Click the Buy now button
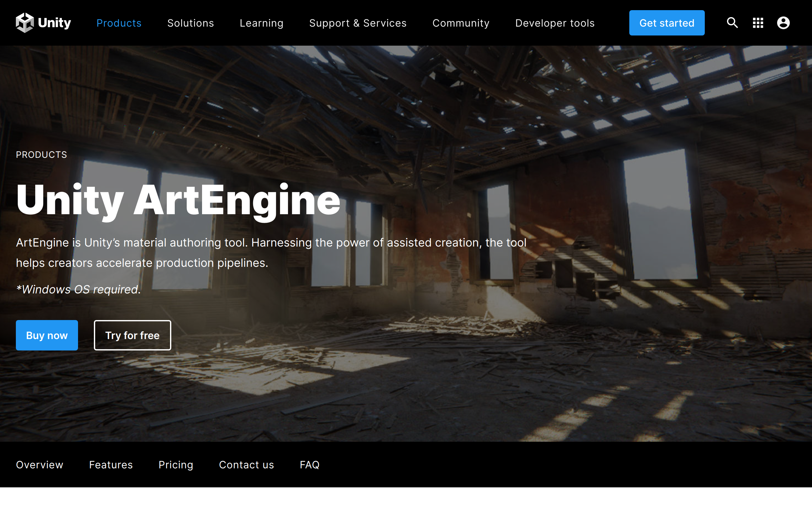Image resolution: width=812 pixels, height=507 pixels. pos(47,335)
